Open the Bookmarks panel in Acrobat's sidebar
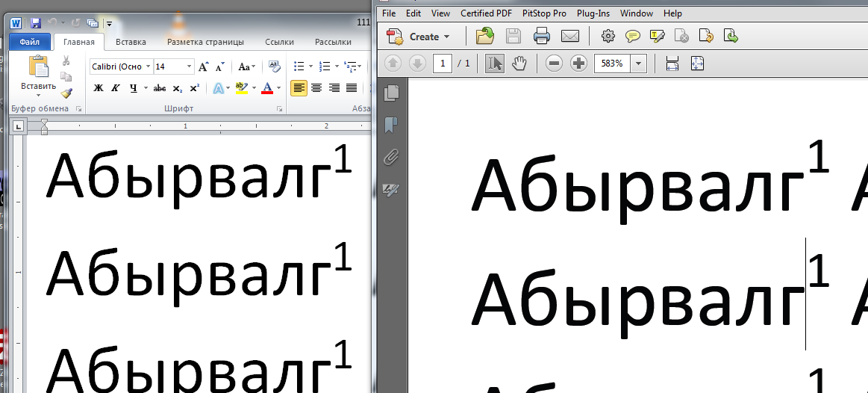 pos(391,126)
